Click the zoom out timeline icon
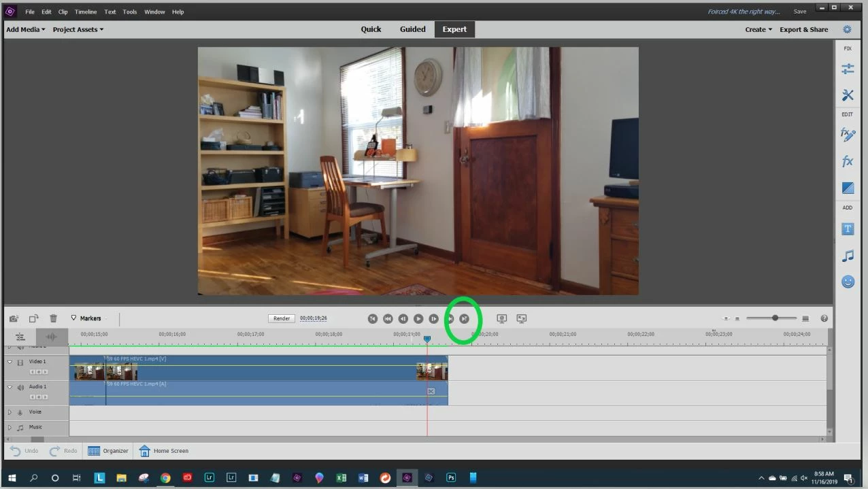 (737, 318)
